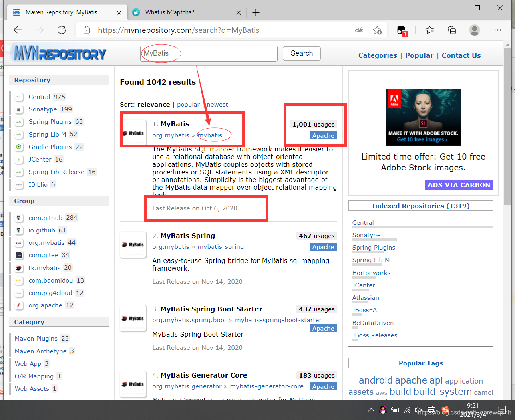
Task: Open MyBatis Generator Core title
Action: (204, 375)
